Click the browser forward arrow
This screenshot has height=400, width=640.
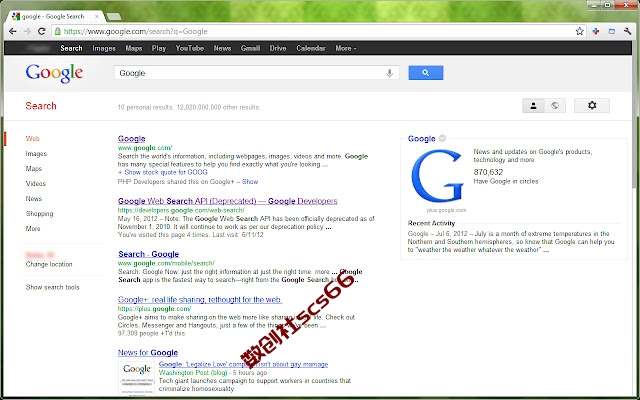point(27,31)
